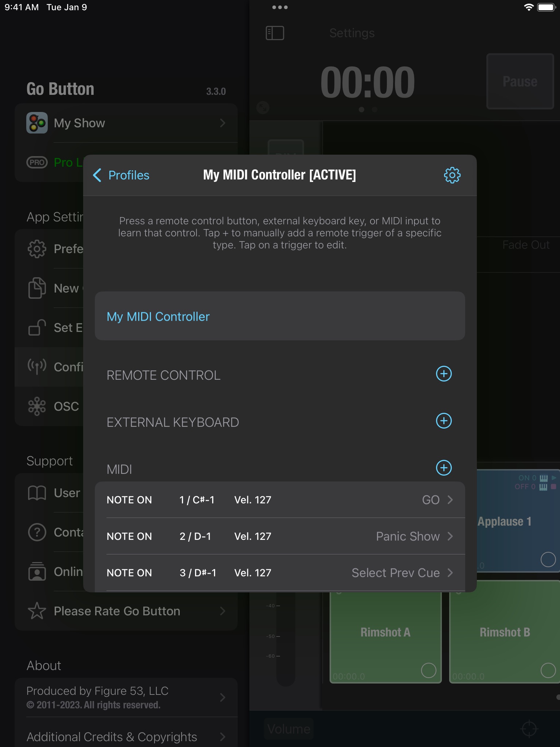Viewport: 560px width, 747px height.
Task: Tap the battery status icon
Action: coord(546,7)
